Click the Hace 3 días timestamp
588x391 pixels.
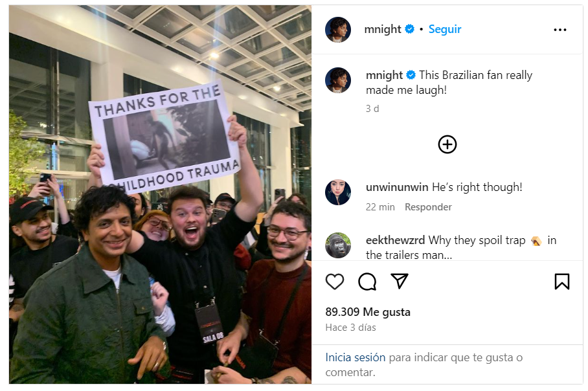coord(350,328)
